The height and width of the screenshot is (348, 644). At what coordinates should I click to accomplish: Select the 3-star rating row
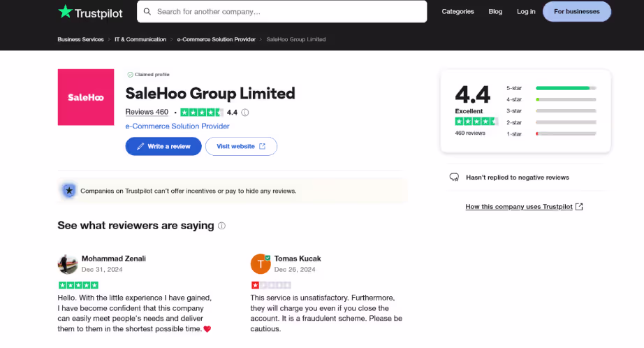551,111
